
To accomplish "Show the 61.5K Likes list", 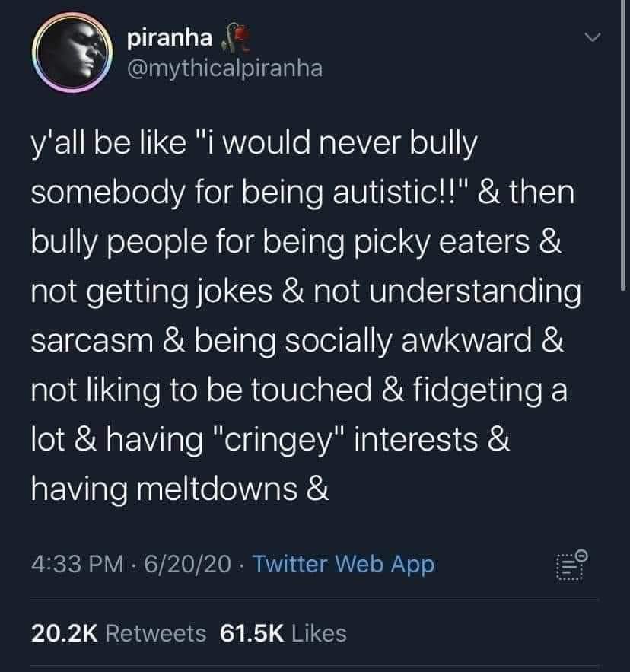I will [283, 632].
